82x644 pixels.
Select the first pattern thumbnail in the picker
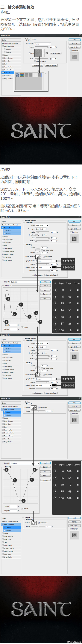(18, 75)
